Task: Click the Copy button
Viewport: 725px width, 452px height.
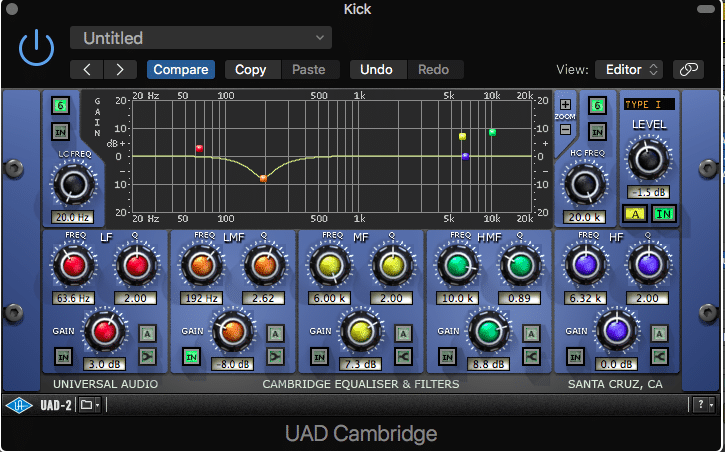Action: click(x=251, y=69)
